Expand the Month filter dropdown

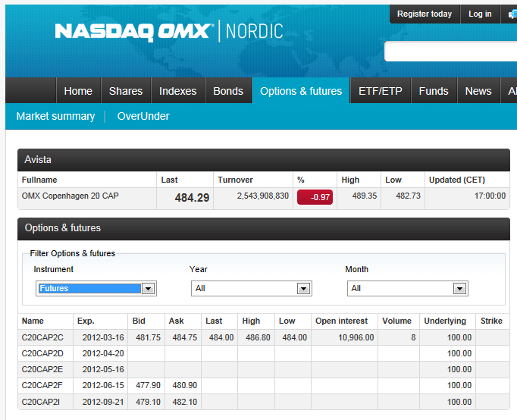[407, 288]
